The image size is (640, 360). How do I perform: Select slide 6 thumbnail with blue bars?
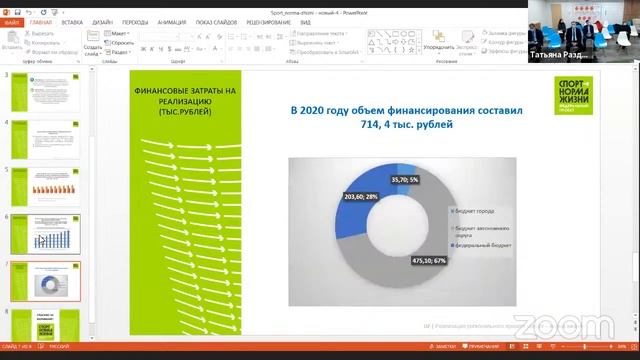pyautogui.click(x=45, y=234)
